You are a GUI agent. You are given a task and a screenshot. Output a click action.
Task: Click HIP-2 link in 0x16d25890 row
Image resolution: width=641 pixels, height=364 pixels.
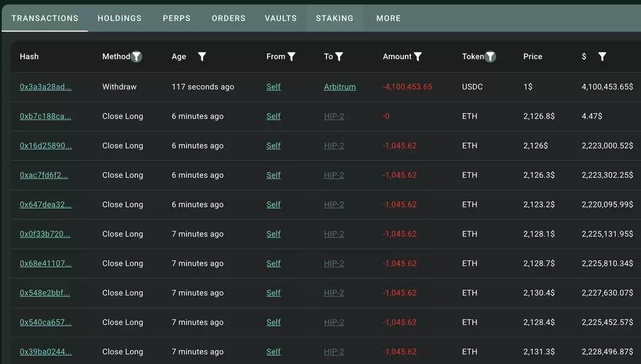(334, 146)
